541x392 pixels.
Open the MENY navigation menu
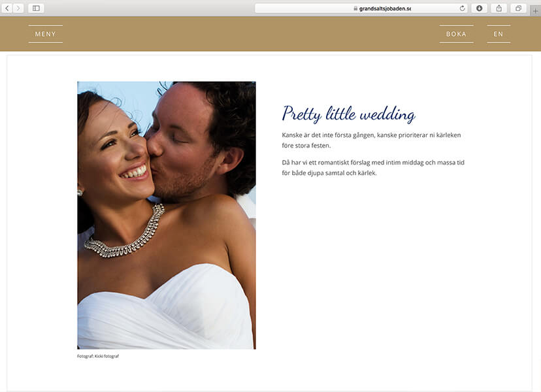coord(46,34)
